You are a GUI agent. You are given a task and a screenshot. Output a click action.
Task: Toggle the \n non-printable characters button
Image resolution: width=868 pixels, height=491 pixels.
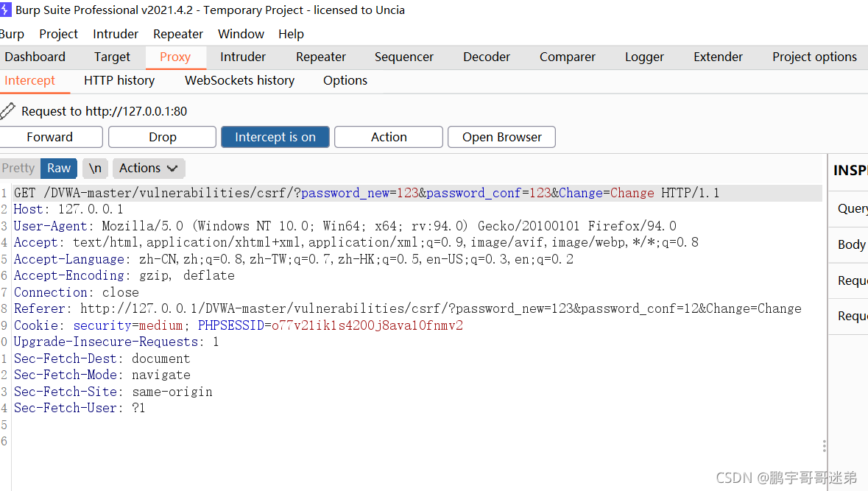[x=95, y=169]
